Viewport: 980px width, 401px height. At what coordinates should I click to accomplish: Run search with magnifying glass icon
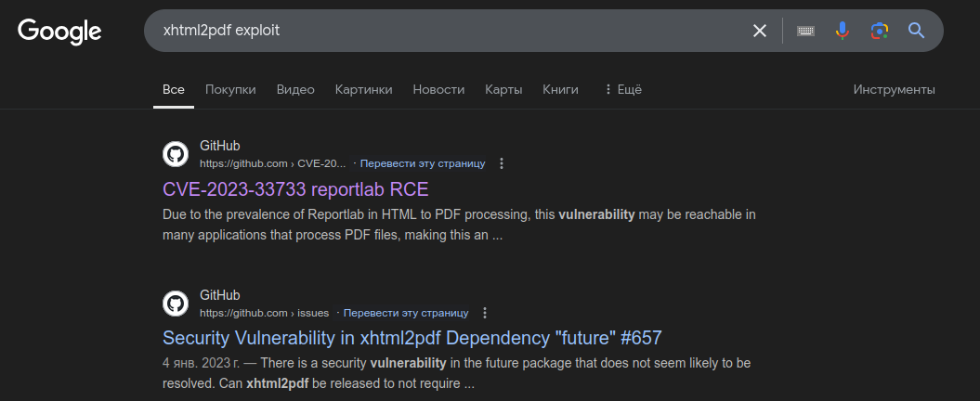point(916,31)
